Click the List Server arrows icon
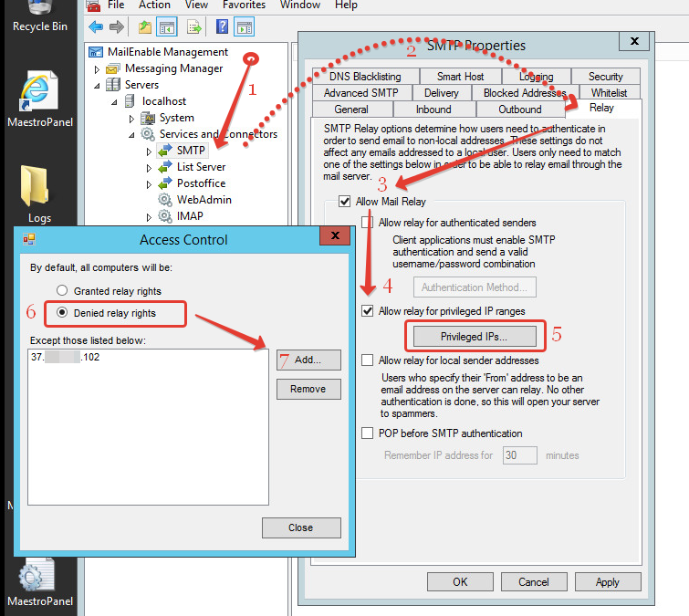 165,167
